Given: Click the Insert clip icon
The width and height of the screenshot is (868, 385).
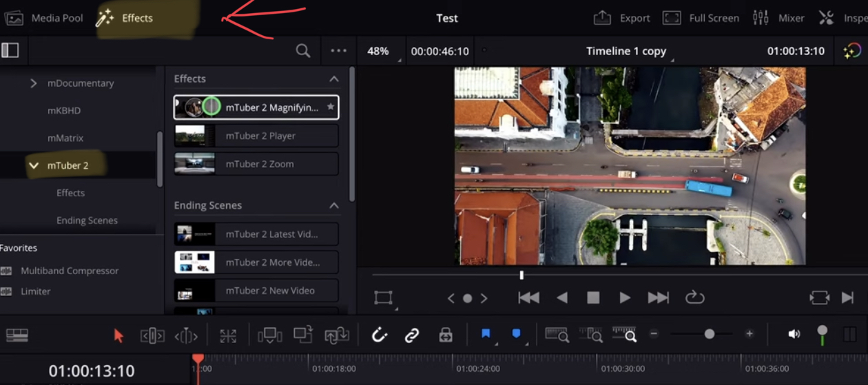Looking at the screenshot, I should pos(269,335).
